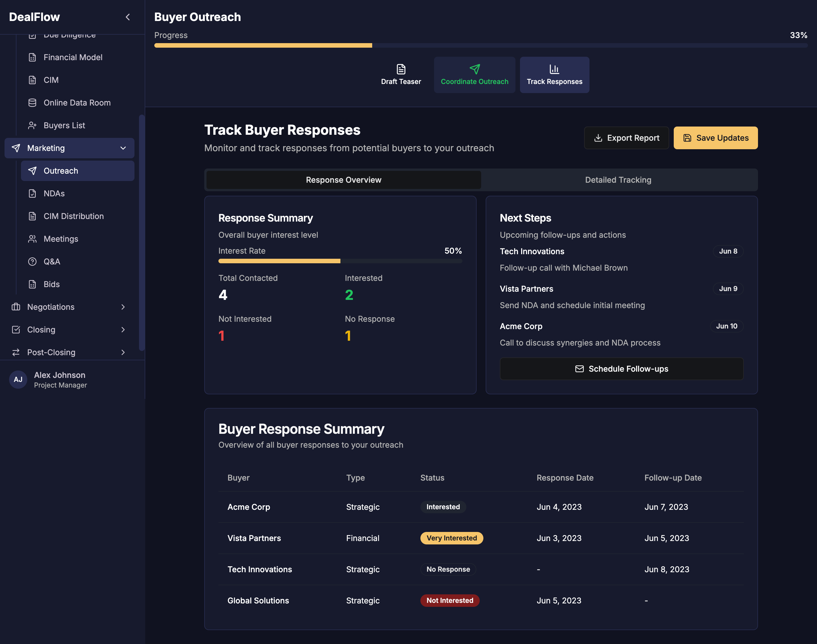Viewport: 817px width, 644px height.
Task: Select the Online Data Room database icon
Action: [x=32, y=102]
